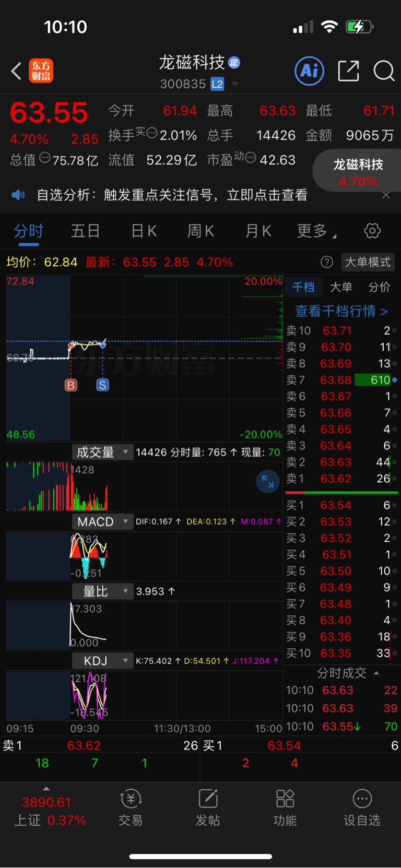Screen dimensions: 401x868
Task: Open 查看千档行情 link
Action: 341,312
